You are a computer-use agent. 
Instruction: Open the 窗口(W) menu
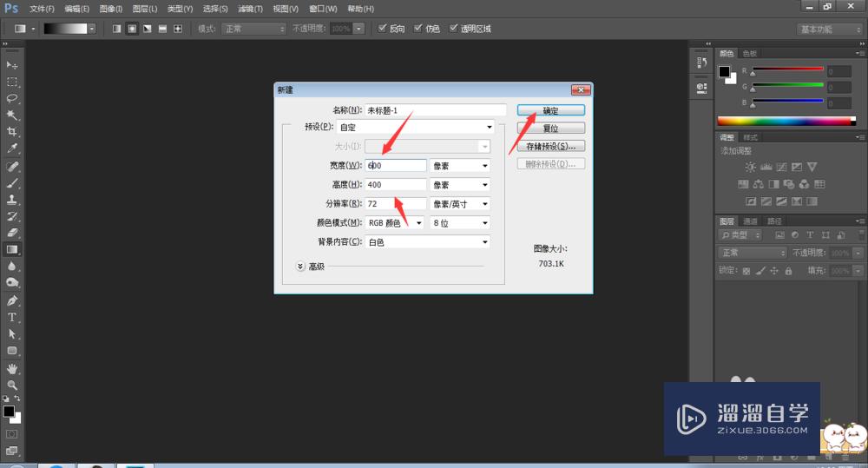(323, 9)
